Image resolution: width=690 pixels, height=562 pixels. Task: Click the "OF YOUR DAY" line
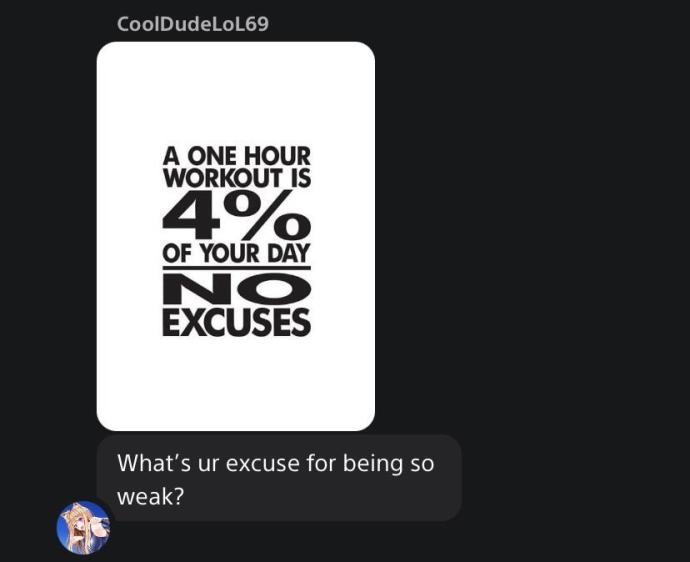point(237,253)
